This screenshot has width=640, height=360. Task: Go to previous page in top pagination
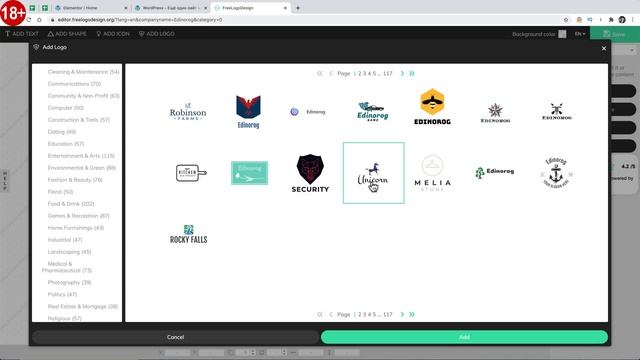[331, 73]
